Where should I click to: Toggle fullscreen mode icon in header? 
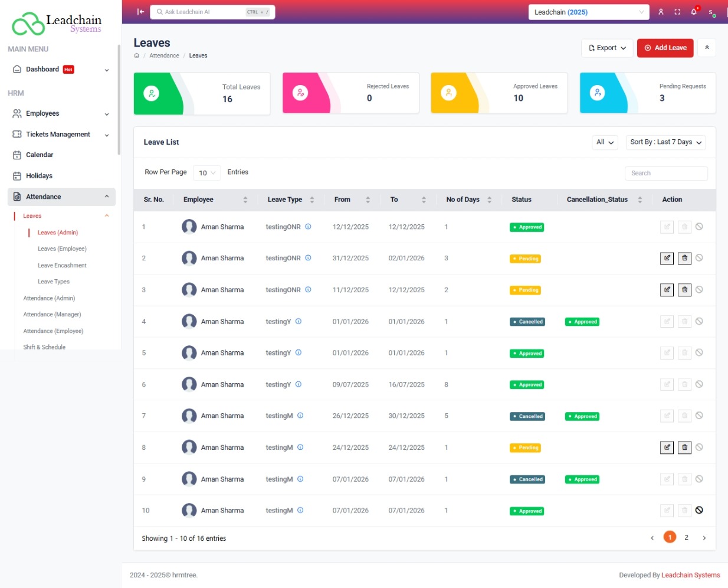coord(677,12)
